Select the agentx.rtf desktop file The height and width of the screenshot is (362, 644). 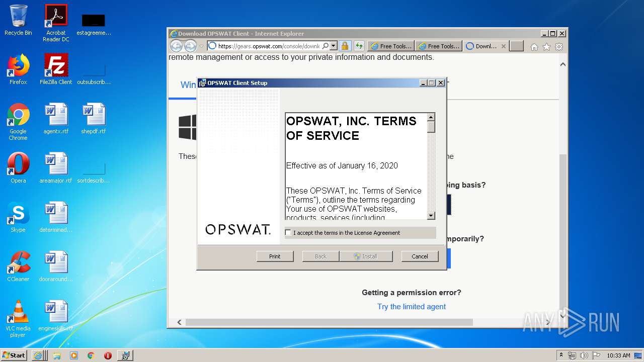[x=56, y=119]
